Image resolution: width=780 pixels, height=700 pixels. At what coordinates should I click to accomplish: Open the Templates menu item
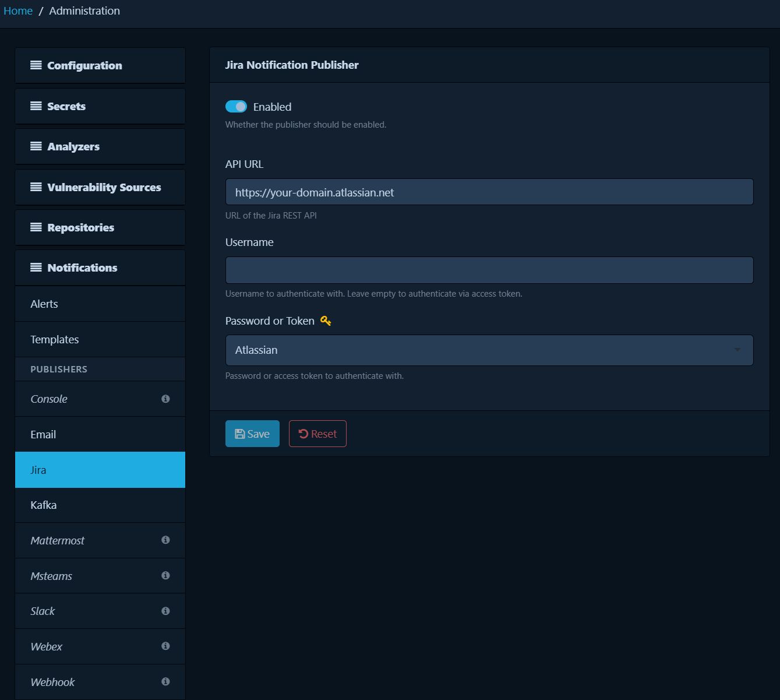coord(100,339)
